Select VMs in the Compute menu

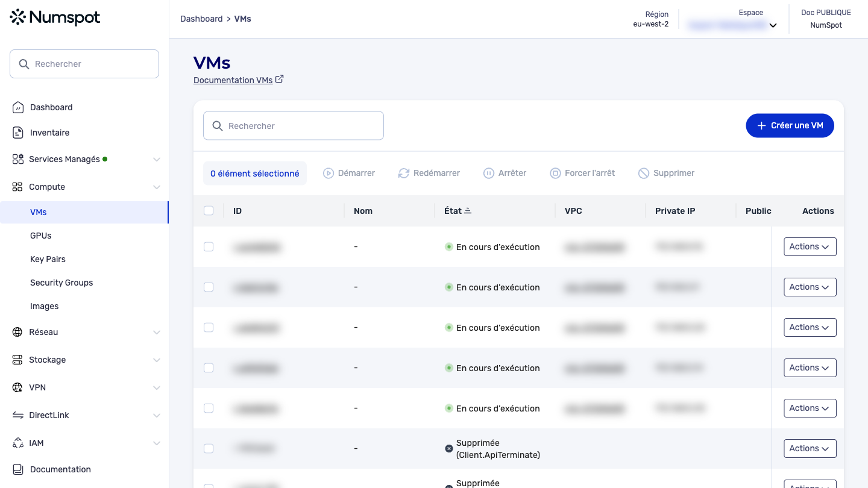click(84, 212)
